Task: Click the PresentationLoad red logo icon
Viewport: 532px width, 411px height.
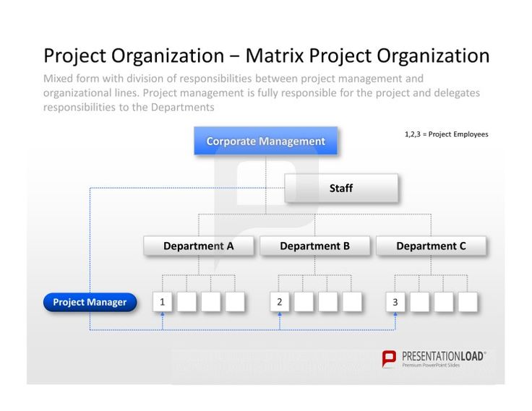Action: pos(389,359)
